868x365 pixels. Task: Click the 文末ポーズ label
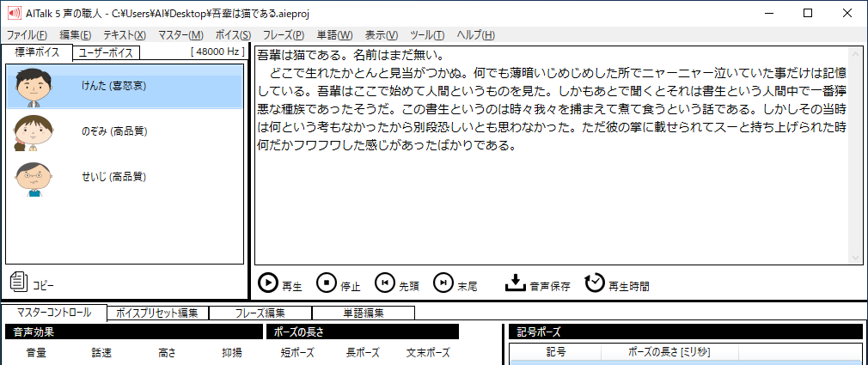coord(428,353)
